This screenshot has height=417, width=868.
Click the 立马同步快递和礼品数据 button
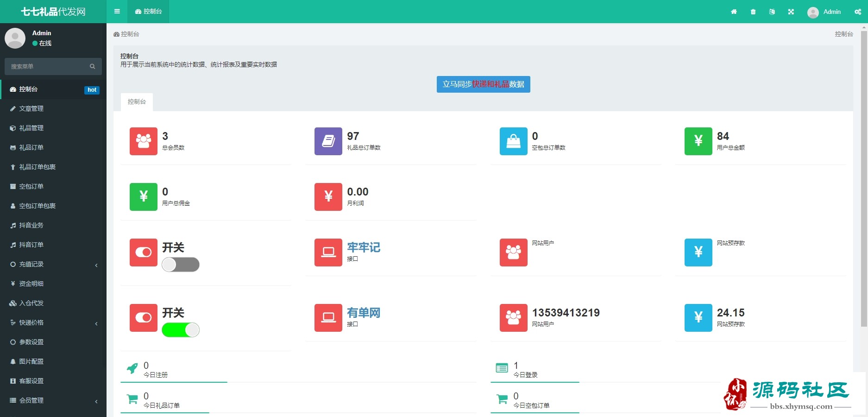[483, 84]
